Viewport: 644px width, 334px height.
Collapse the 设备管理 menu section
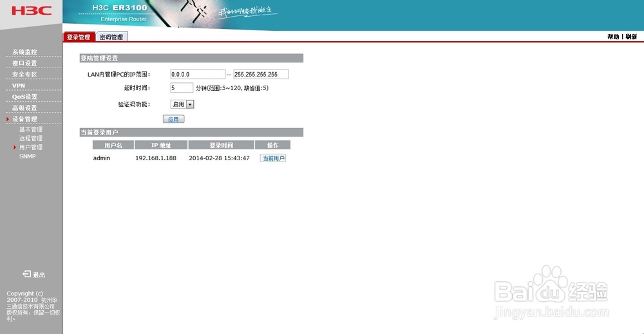[24, 119]
